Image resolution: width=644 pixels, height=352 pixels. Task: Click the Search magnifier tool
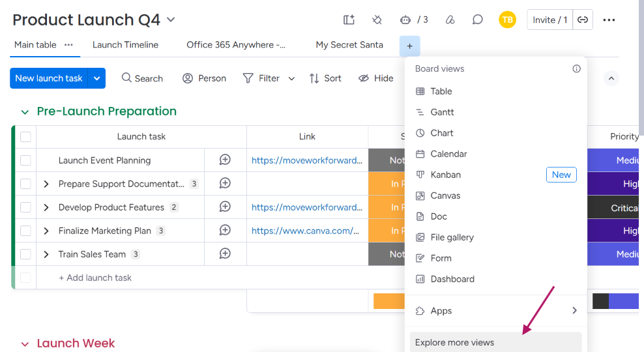(x=142, y=78)
